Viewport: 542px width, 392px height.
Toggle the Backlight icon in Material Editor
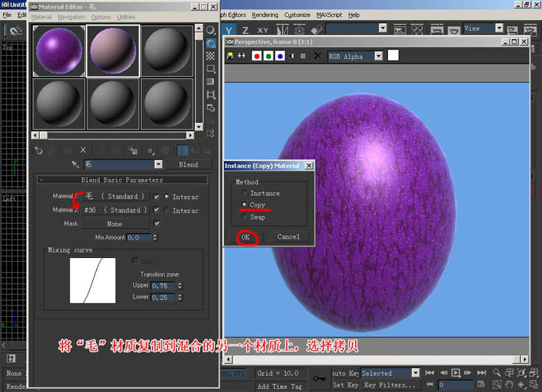coord(211,43)
